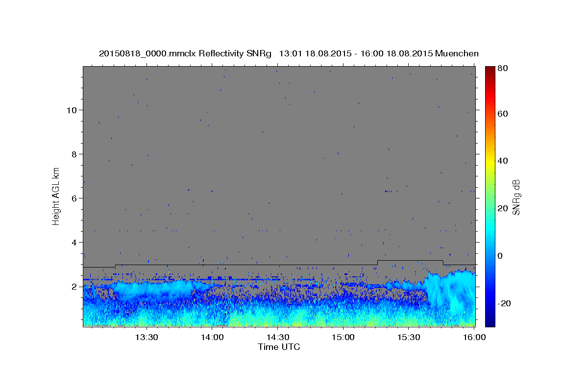Click the 15:30 time tick label
The image size is (588, 392).
[x=409, y=338]
